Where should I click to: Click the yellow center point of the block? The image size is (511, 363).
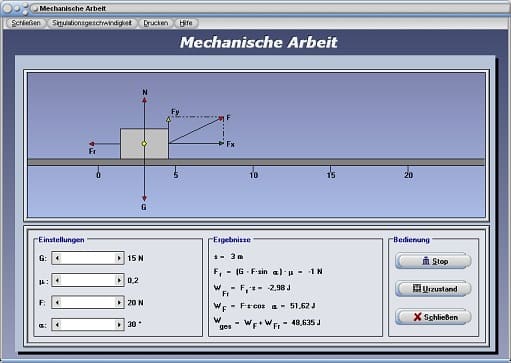pos(144,144)
